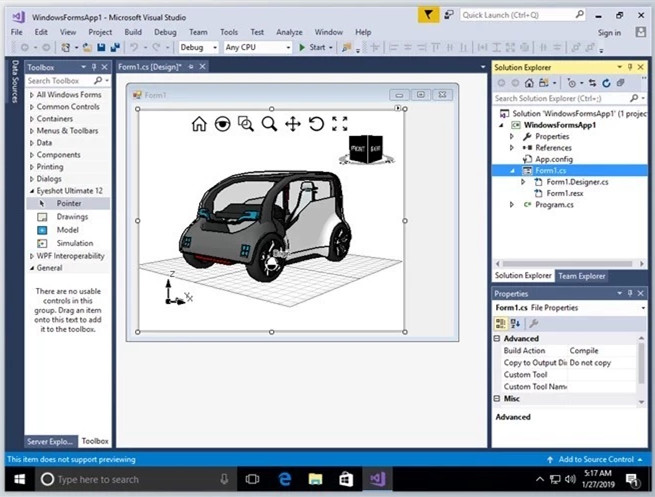655x497 pixels.
Task: Select the Pointer item in Toolbox
Action: tap(68, 203)
